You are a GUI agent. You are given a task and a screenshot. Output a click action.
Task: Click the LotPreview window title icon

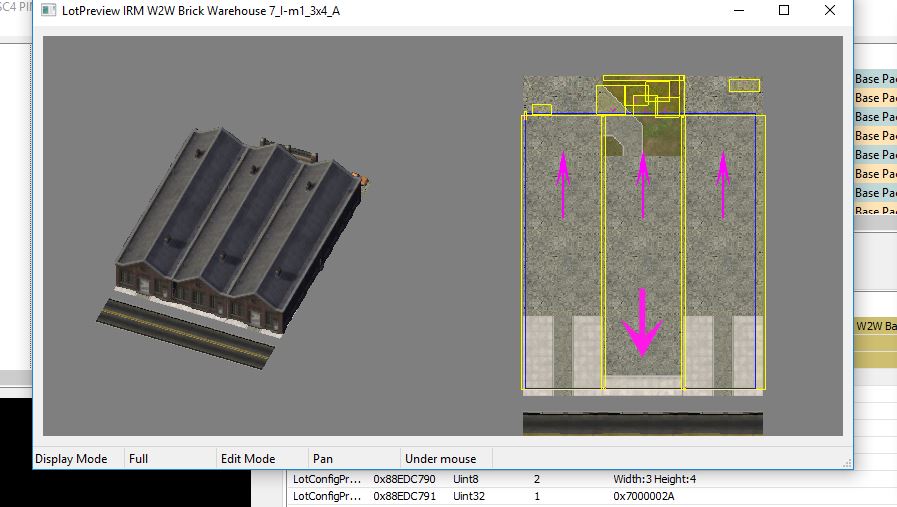[x=49, y=11]
